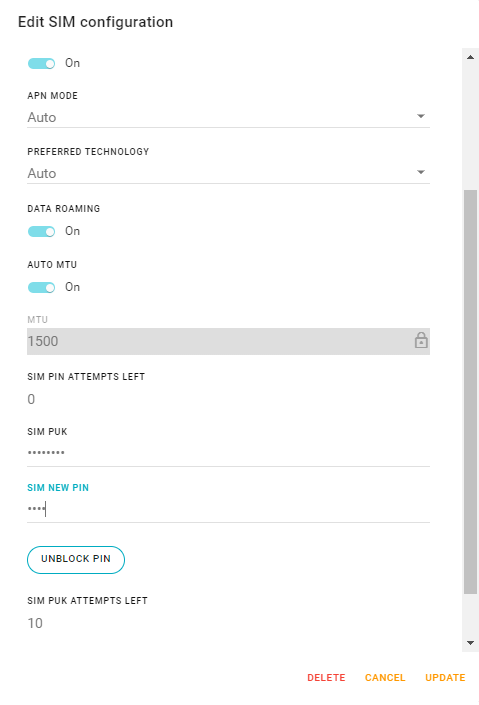Turn off the Auto MTU switch

click(x=41, y=287)
